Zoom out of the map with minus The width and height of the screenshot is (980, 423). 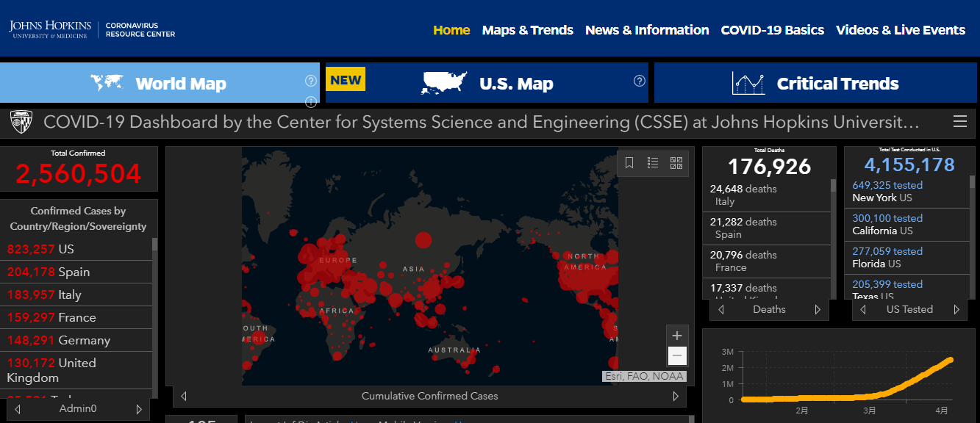(677, 356)
